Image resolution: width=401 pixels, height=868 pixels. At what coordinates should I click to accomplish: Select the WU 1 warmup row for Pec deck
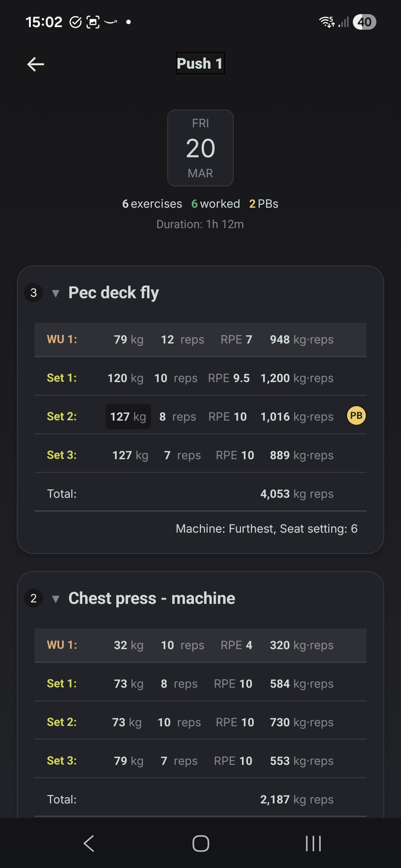[x=200, y=339]
